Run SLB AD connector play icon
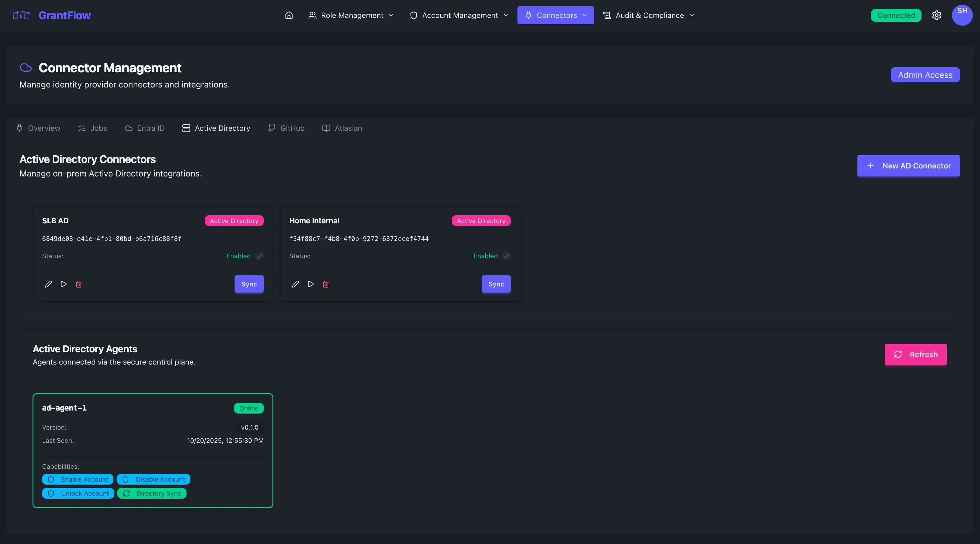980x544 pixels. point(64,284)
